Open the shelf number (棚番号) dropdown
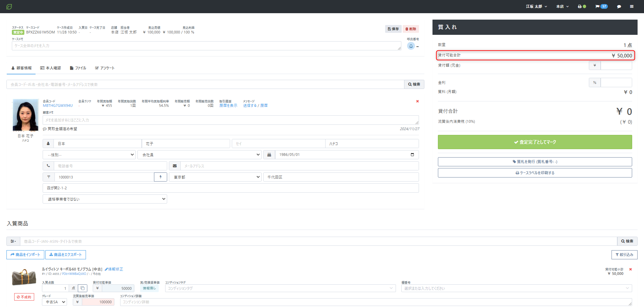 (x=516, y=288)
